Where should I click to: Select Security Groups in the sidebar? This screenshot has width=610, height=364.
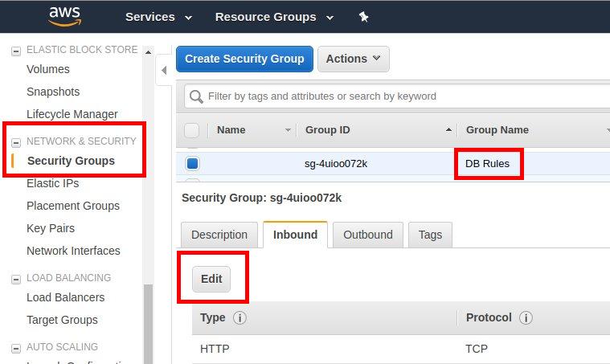(72, 161)
